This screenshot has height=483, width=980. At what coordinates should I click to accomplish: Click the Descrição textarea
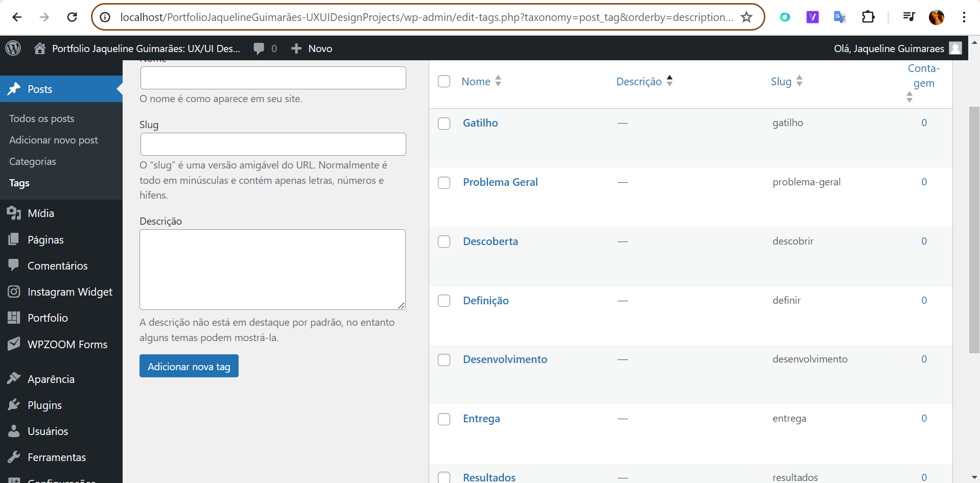pyautogui.click(x=273, y=270)
